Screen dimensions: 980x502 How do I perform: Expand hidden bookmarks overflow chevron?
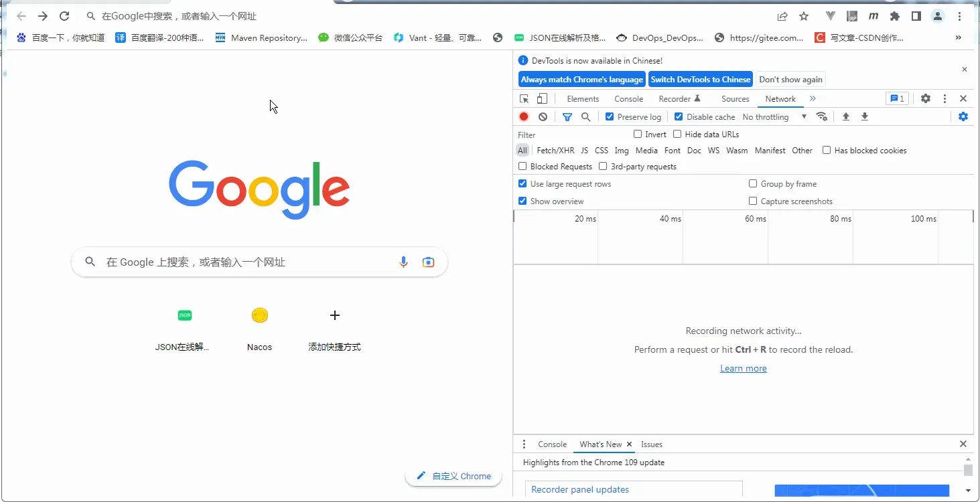click(x=959, y=38)
